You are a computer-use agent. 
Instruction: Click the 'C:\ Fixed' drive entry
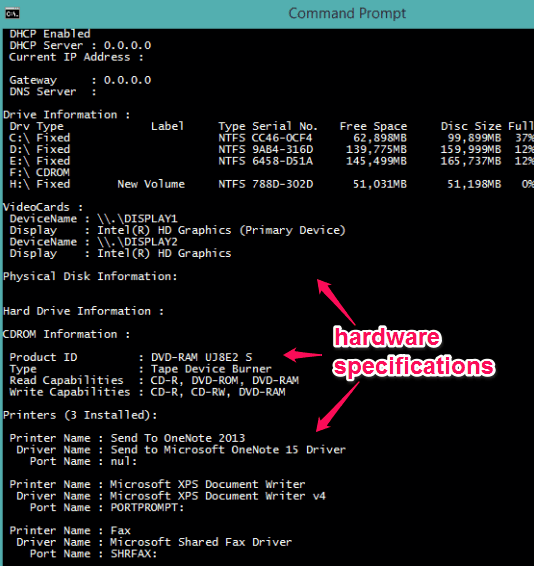tap(40, 138)
